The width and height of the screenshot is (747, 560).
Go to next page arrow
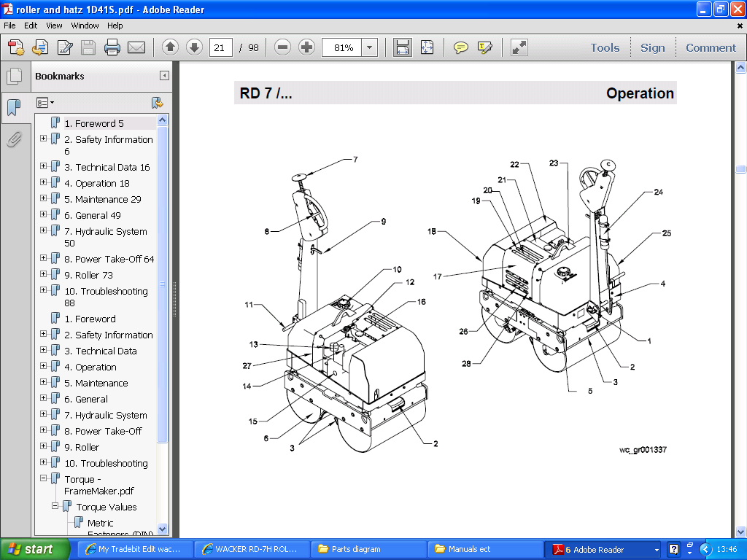click(194, 48)
